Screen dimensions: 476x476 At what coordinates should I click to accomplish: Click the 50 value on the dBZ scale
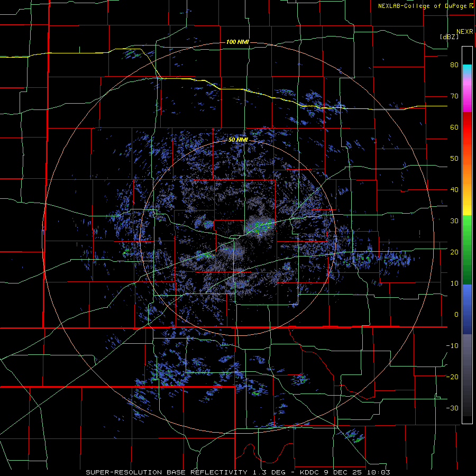[454, 159]
